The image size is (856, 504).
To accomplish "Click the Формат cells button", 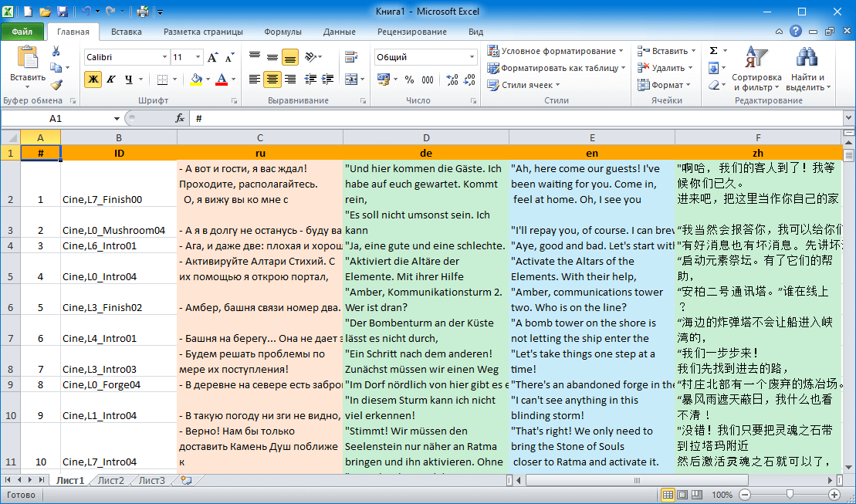I will [x=664, y=85].
